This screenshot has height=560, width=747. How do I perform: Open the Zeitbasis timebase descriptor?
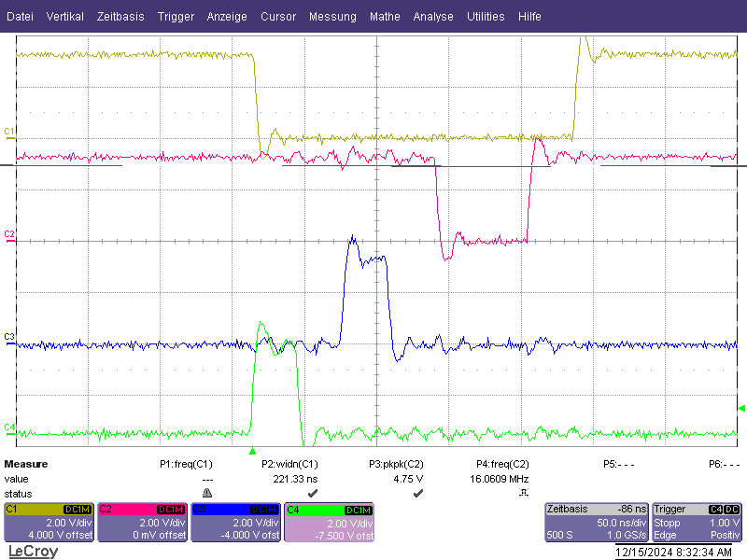point(597,523)
